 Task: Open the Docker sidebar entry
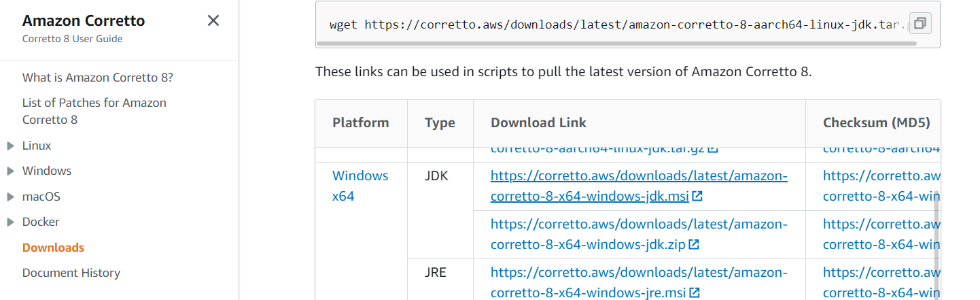[41, 222]
